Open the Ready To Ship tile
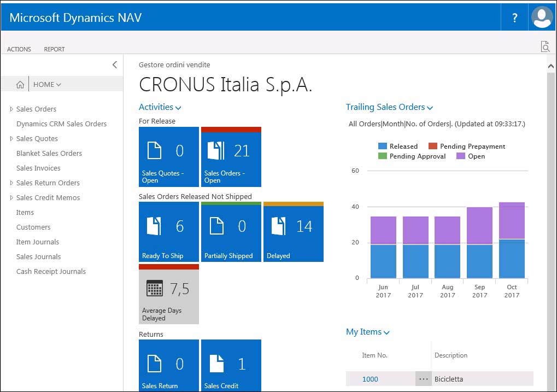 (168, 232)
